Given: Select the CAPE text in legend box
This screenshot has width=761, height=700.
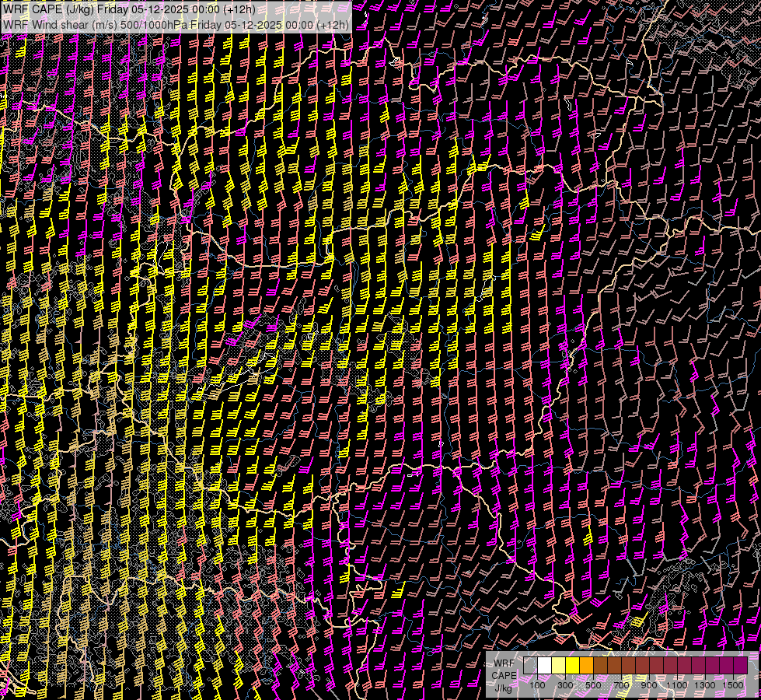Looking at the screenshot, I should pyautogui.click(x=504, y=675).
